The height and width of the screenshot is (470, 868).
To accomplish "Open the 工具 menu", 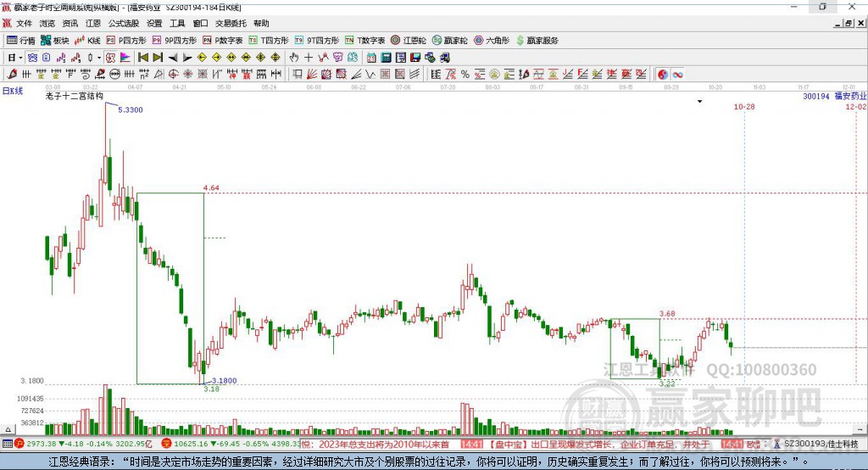I will (177, 23).
